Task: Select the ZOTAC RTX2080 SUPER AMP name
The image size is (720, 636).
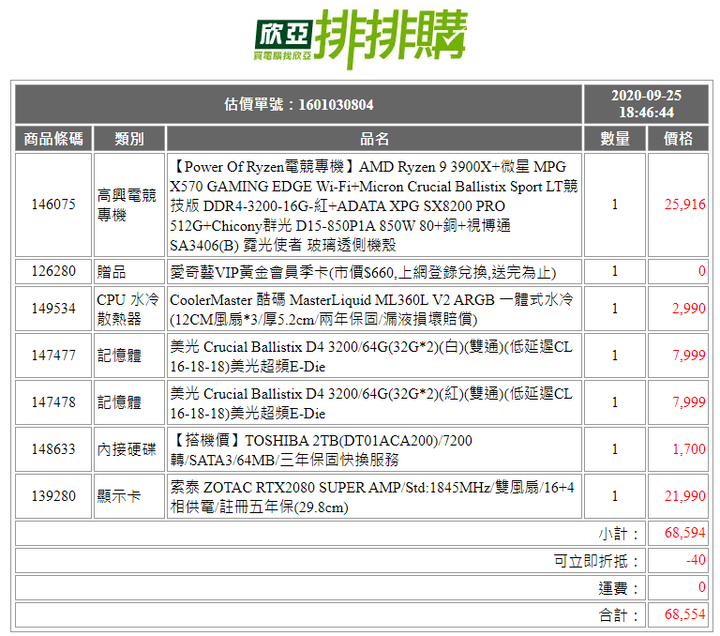Action: 374,496
